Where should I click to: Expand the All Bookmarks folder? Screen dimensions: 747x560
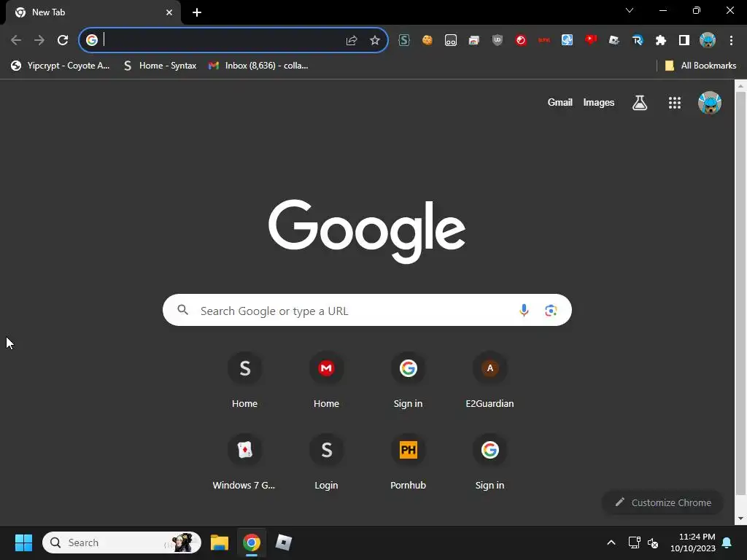[700, 66]
